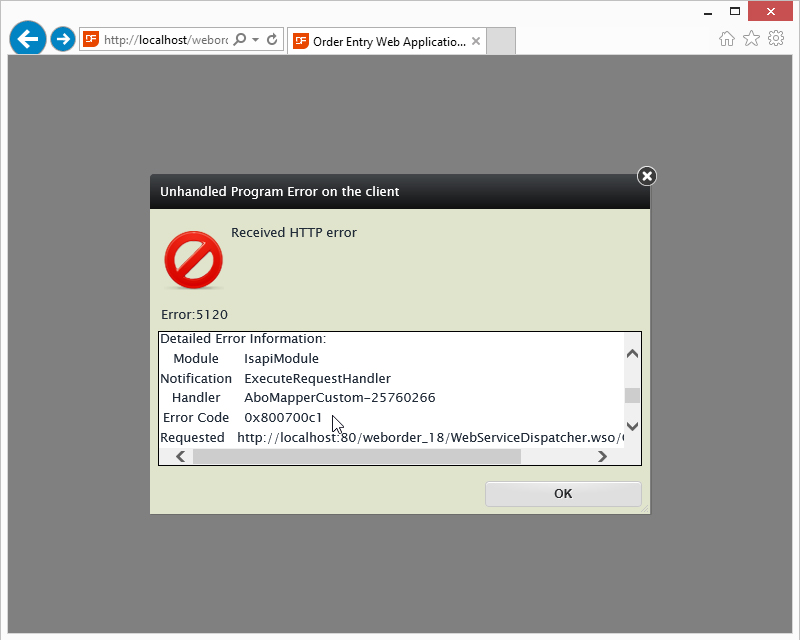Refresh the page with the reload icon
The image size is (800, 640).
tap(272, 39)
